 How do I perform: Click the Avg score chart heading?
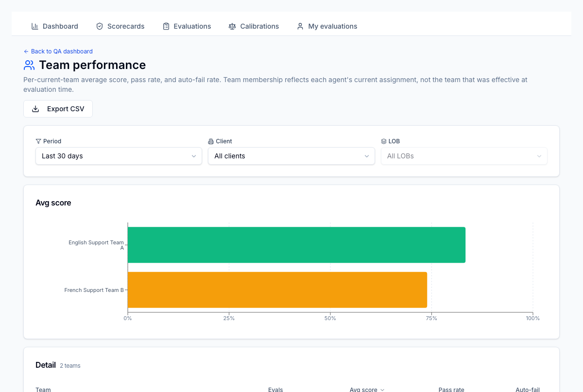tap(53, 203)
